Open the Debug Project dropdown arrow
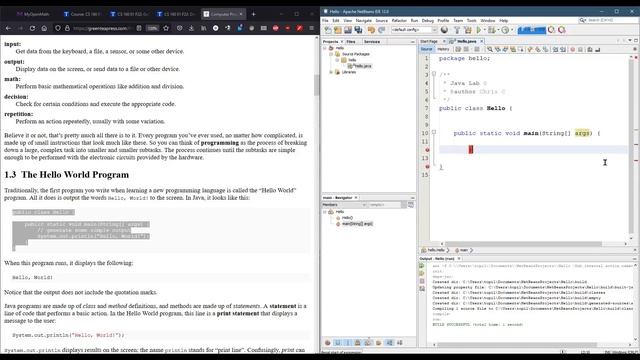 click(x=498, y=30)
